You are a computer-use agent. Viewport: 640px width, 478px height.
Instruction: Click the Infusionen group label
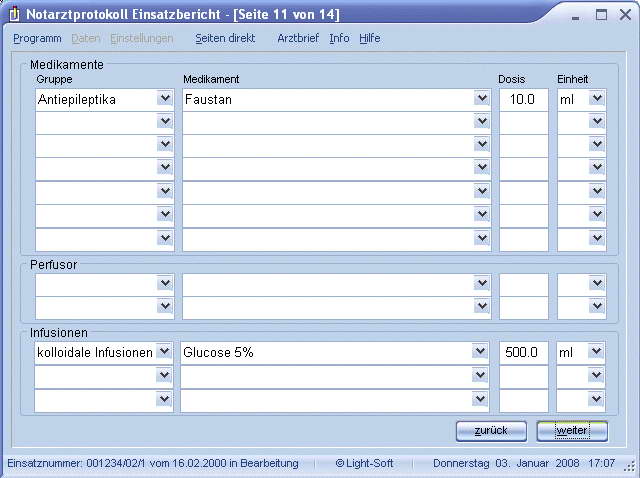click(58, 333)
